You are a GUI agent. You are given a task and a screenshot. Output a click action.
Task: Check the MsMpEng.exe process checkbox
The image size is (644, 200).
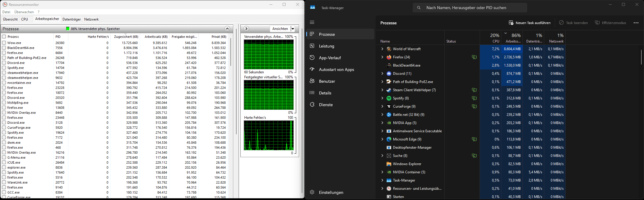pos(4,103)
